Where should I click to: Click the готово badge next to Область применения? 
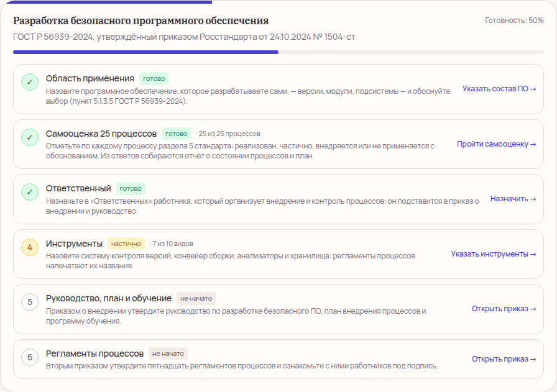coord(154,78)
